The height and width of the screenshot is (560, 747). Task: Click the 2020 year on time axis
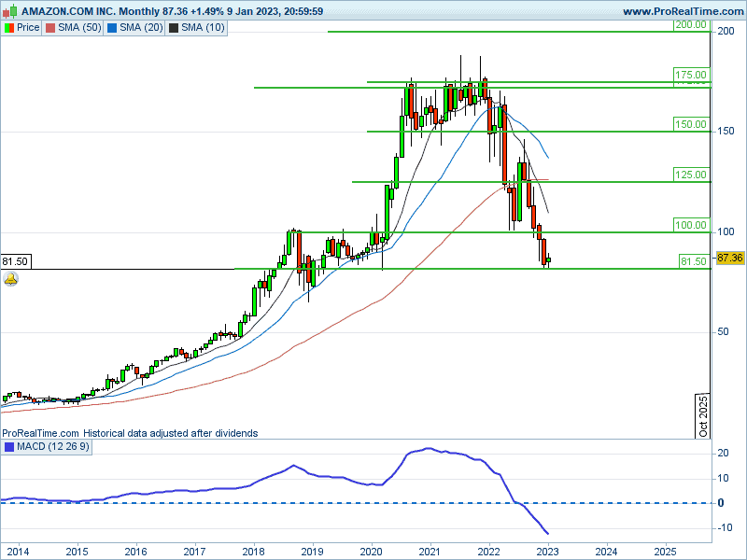click(371, 551)
